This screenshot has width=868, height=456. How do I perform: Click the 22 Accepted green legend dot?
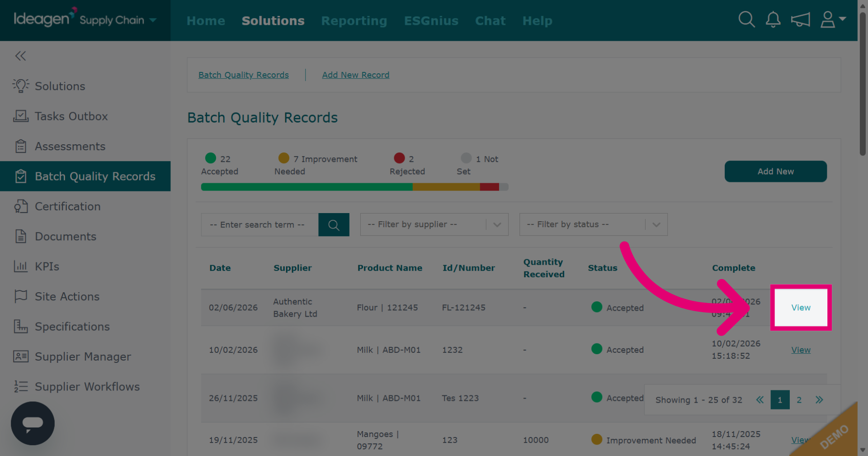pos(211,158)
